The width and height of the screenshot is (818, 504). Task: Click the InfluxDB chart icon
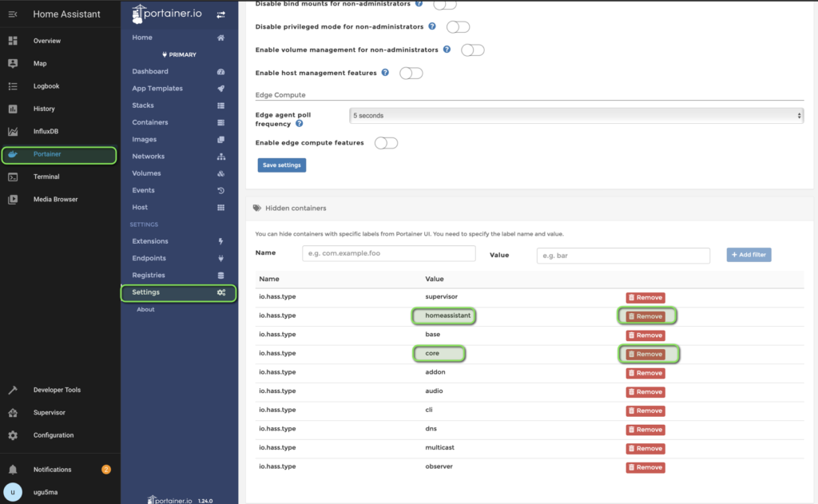tap(13, 132)
